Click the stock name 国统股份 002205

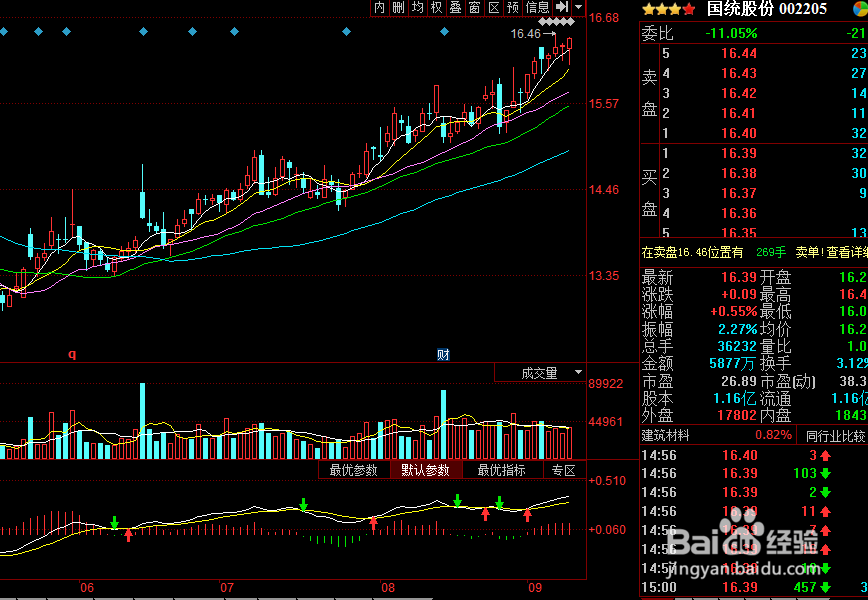coord(767,9)
